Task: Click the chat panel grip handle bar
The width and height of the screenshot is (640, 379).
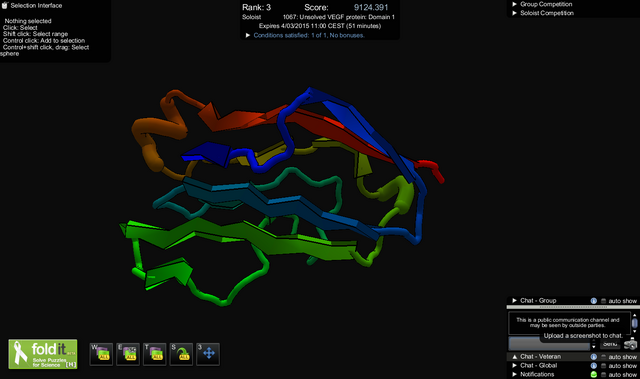Action: pos(573,307)
